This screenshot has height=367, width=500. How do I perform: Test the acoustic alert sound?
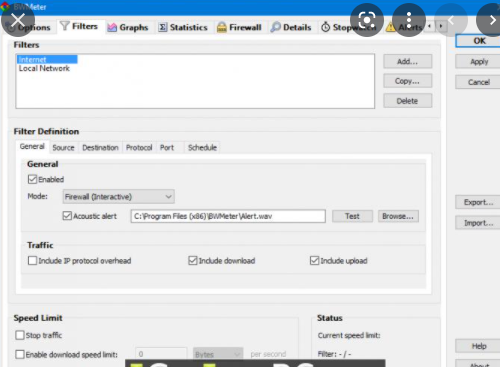pos(352,216)
